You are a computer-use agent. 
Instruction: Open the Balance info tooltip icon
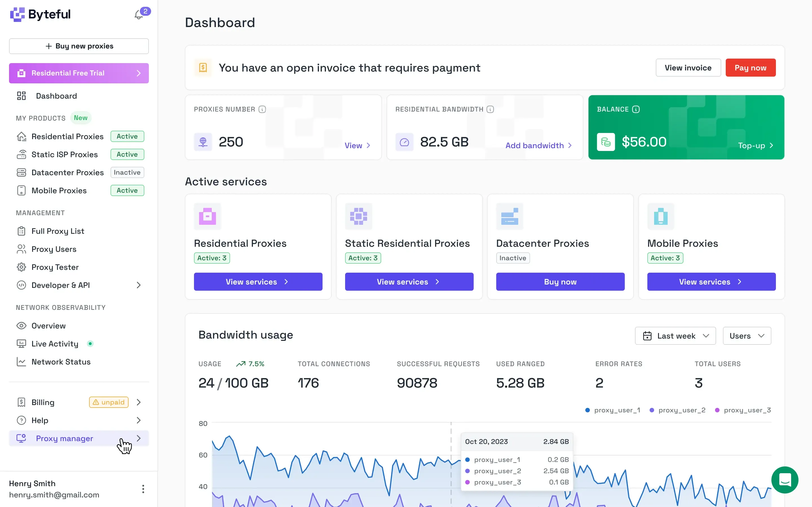pyautogui.click(x=636, y=109)
